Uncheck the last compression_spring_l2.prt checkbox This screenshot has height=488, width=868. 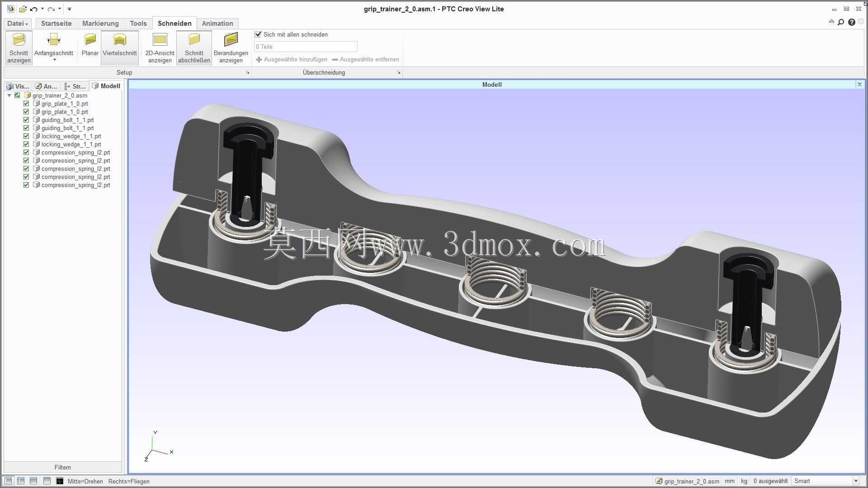click(26, 185)
